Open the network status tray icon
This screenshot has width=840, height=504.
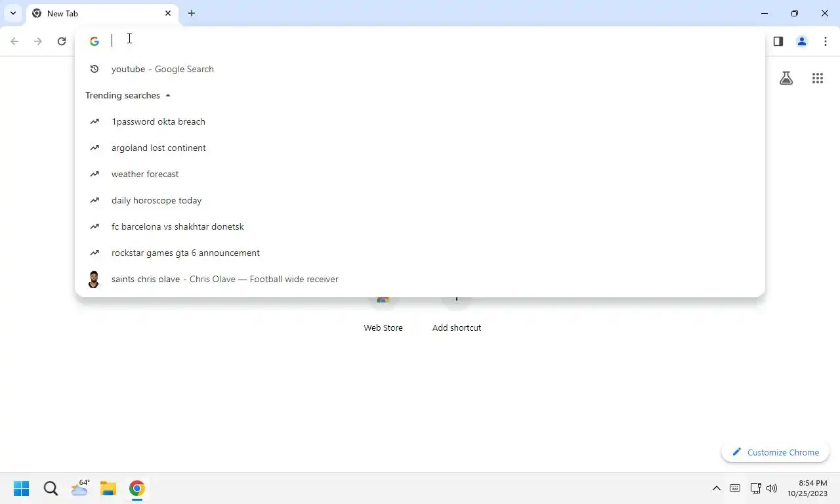755,488
